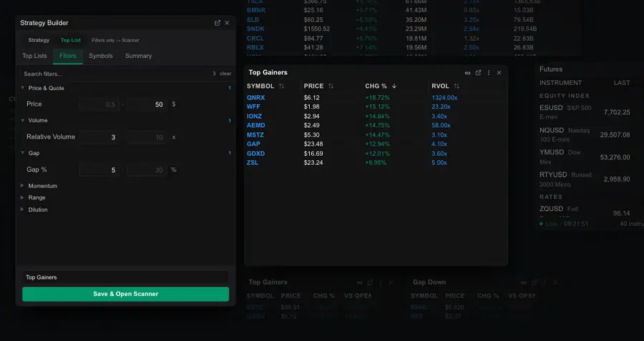This screenshot has height=341, width=644.
Task: Click the Relative Volume maximum input
Action: point(147,137)
